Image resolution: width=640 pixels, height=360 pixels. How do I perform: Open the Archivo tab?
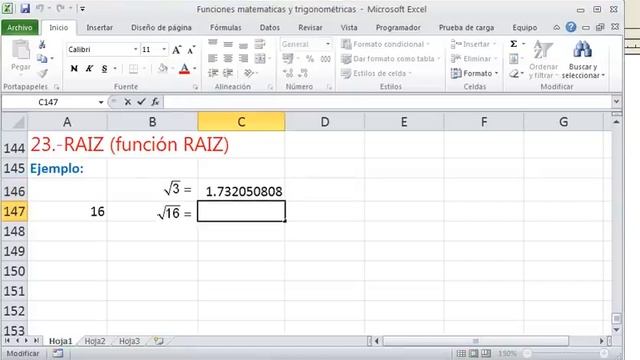pyautogui.click(x=20, y=27)
